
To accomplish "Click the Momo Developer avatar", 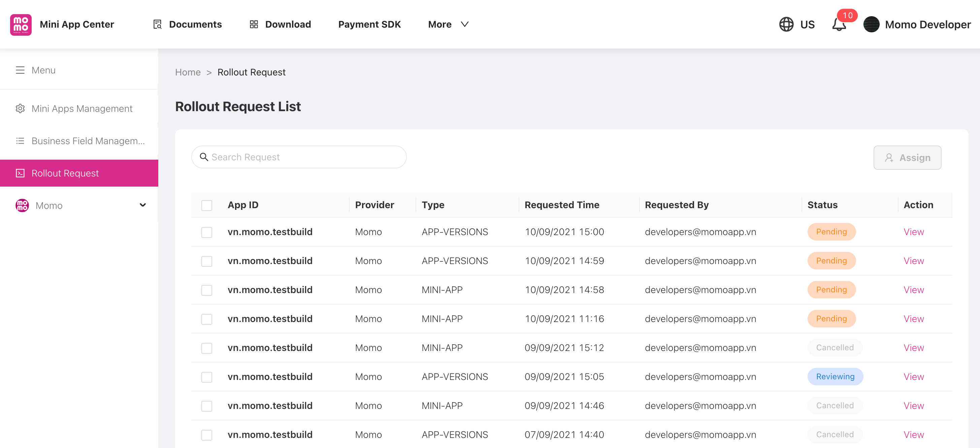I will [871, 24].
